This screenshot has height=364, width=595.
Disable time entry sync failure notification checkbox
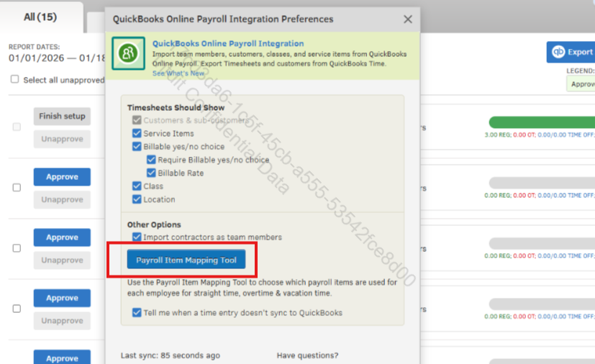[x=137, y=313]
